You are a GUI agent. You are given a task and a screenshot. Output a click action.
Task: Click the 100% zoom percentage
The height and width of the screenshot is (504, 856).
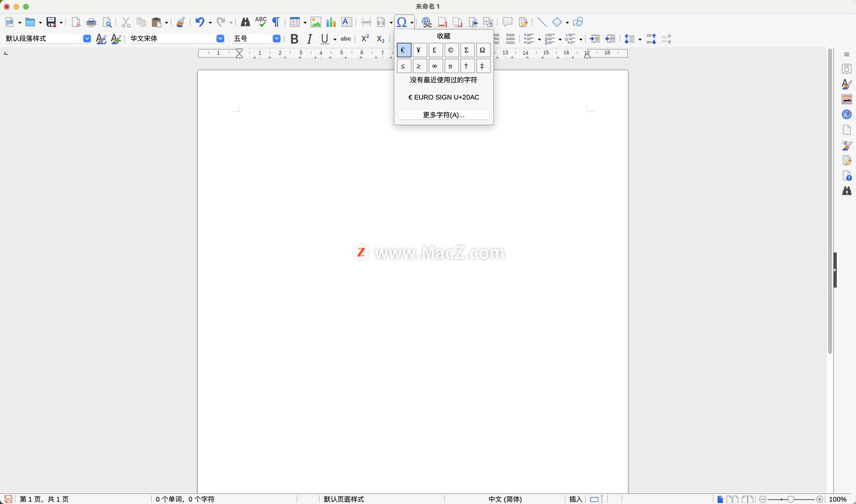[838, 499]
